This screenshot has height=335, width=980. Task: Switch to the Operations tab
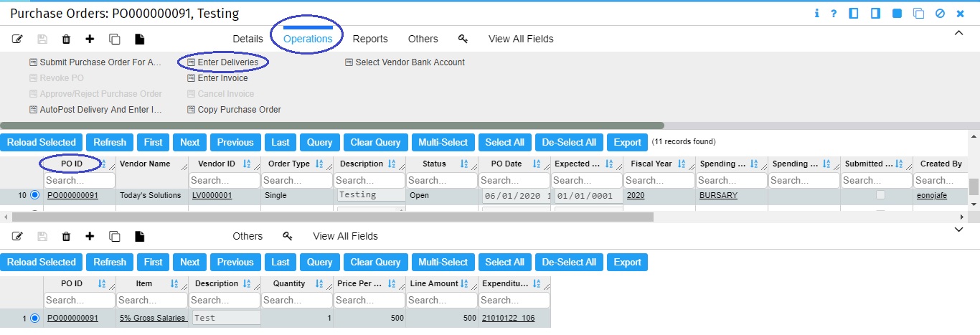(x=308, y=39)
